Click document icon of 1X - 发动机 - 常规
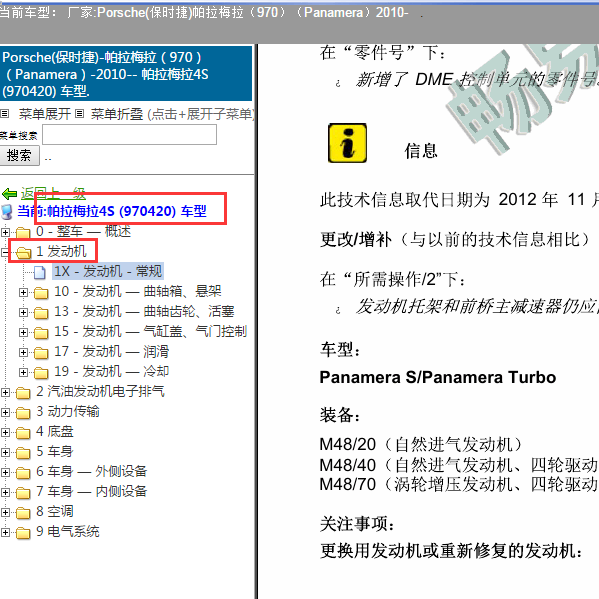 pyautogui.click(x=39, y=272)
